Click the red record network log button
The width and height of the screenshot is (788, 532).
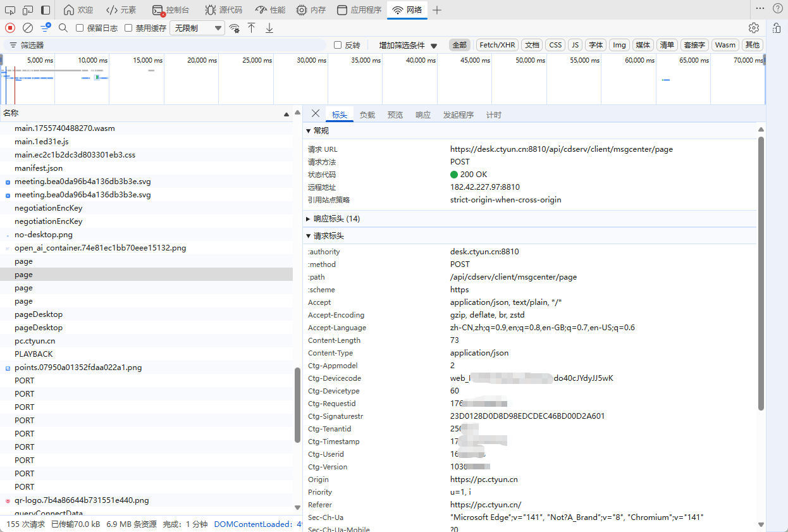(x=10, y=28)
